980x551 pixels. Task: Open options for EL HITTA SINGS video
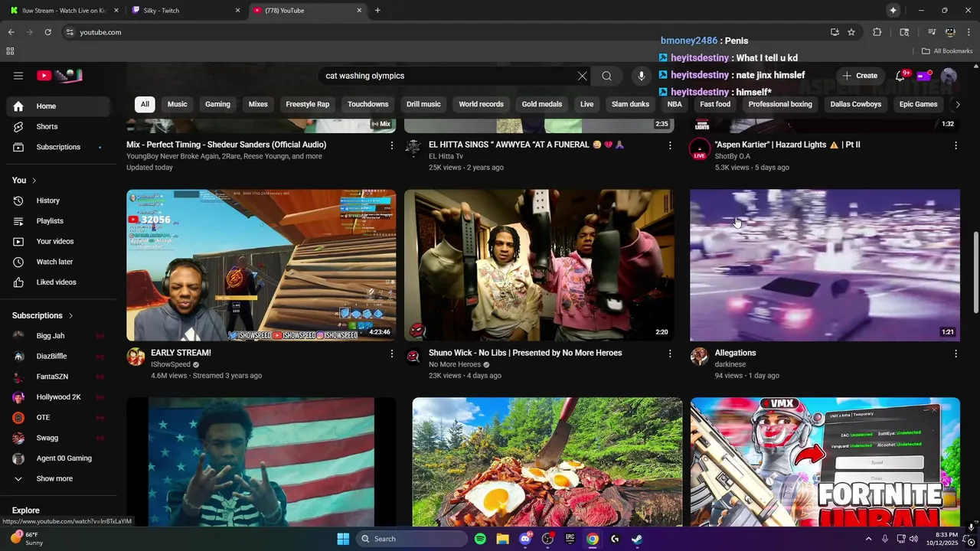point(670,145)
